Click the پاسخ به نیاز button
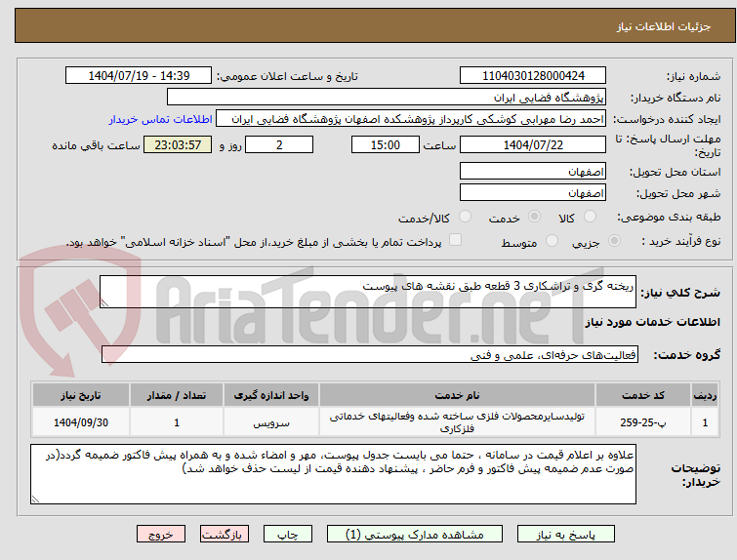 [x=566, y=535]
